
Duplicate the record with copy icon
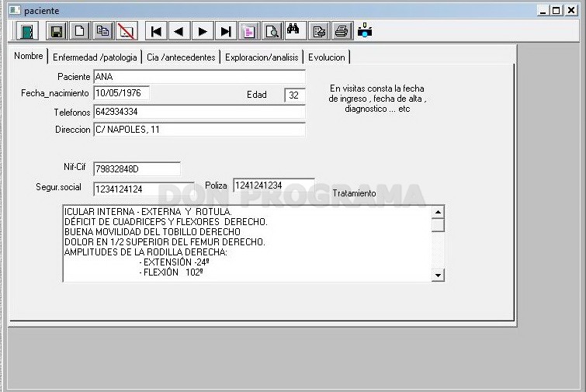pyautogui.click(x=102, y=31)
